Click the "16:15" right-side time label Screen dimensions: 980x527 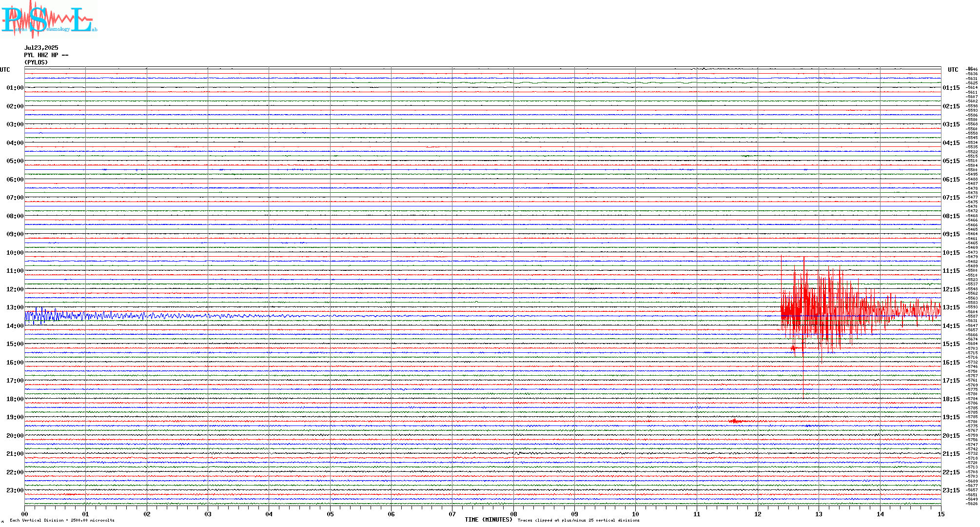click(951, 363)
